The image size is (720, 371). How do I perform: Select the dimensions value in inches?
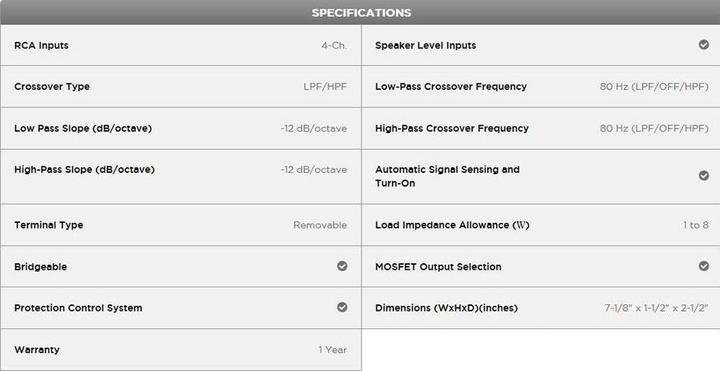pos(657,308)
